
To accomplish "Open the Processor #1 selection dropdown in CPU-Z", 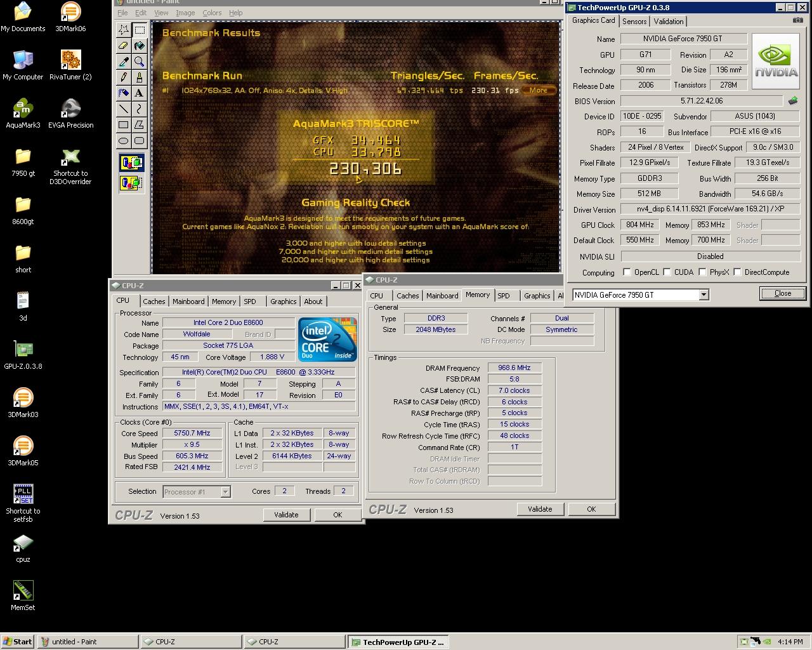I will (225, 492).
